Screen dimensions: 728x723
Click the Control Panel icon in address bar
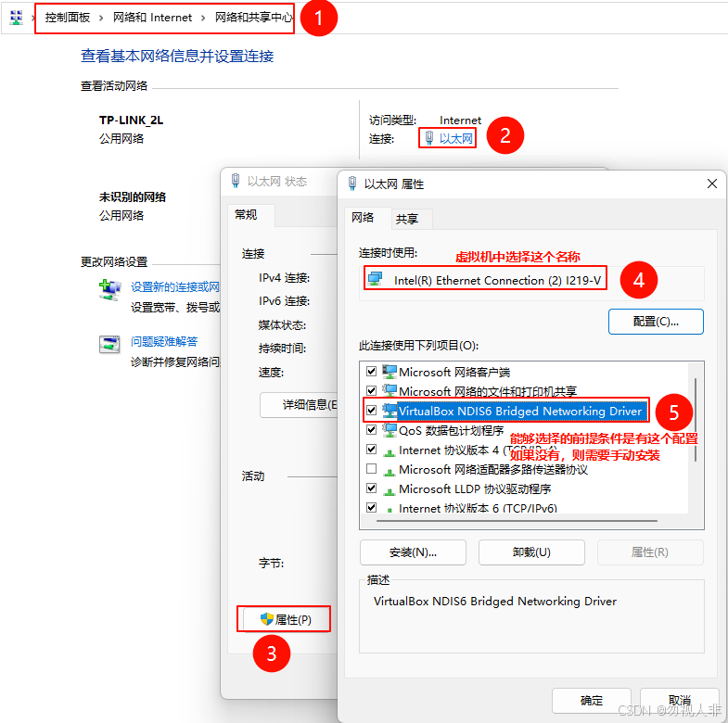(x=17, y=18)
